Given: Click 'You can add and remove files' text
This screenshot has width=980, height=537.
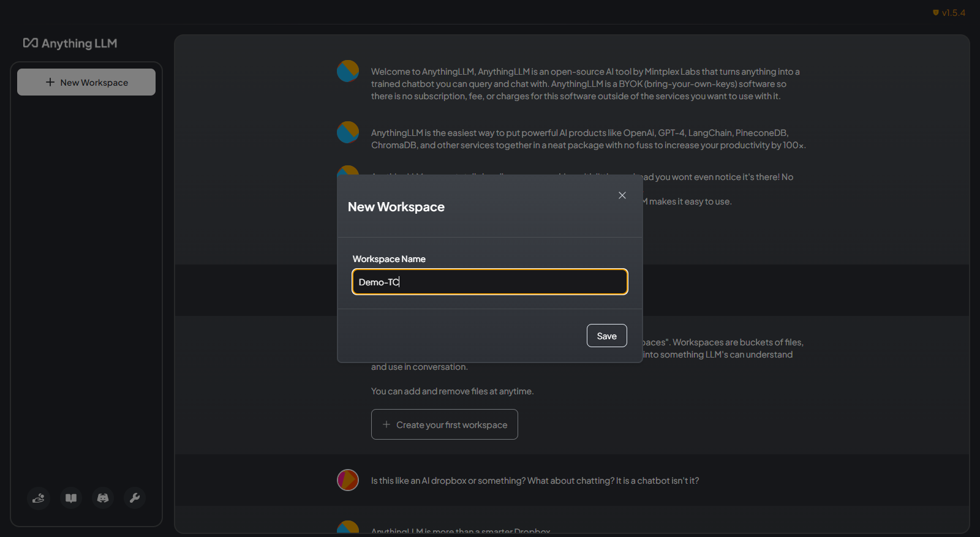Looking at the screenshot, I should tap(452, 391).
